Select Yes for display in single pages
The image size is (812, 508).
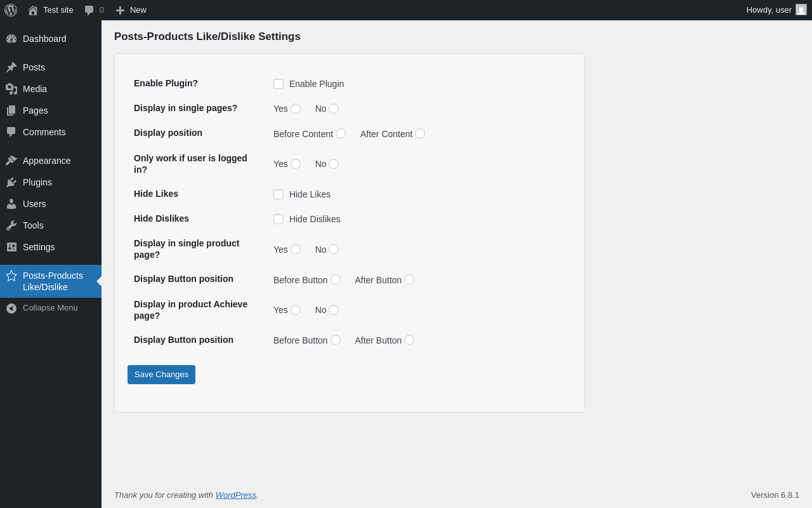coord(296,109)
